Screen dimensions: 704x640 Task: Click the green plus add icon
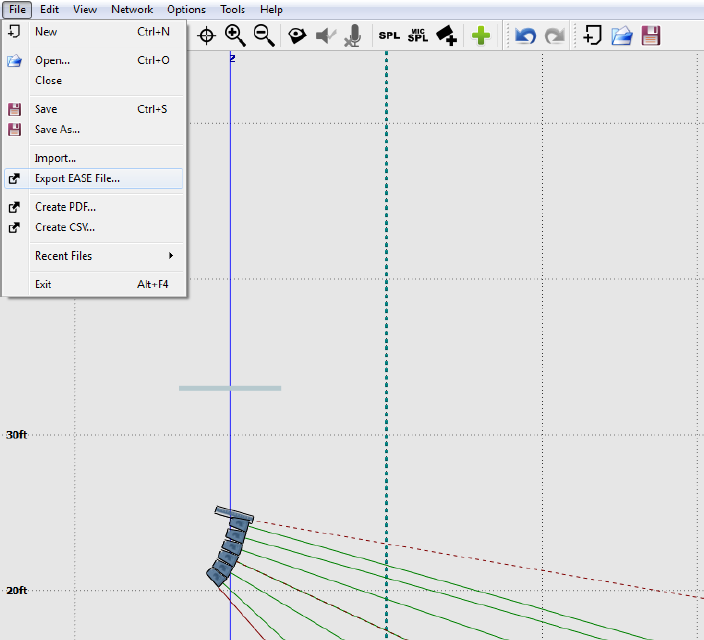point(481,36)
